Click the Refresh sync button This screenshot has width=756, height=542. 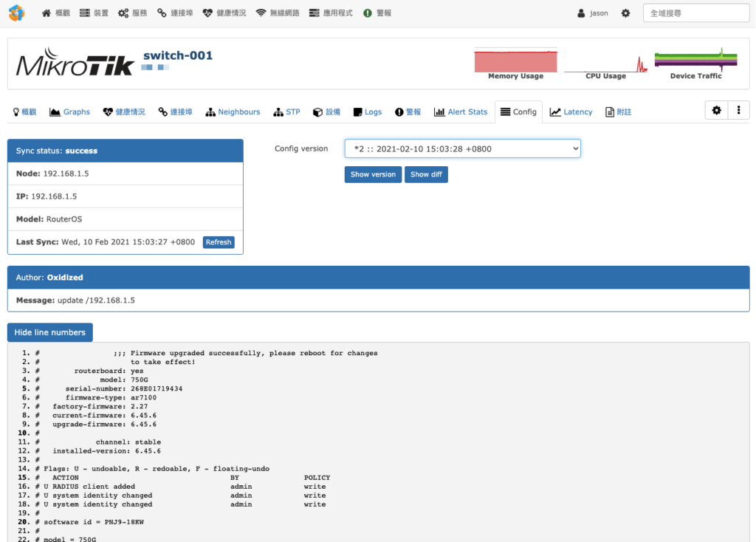pyautogui.click(x=219, y=242)
